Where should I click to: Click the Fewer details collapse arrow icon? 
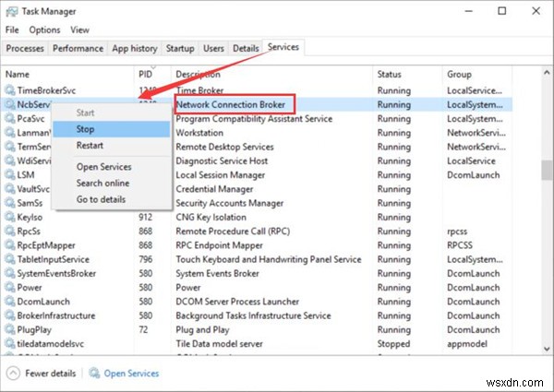point(13,374)
